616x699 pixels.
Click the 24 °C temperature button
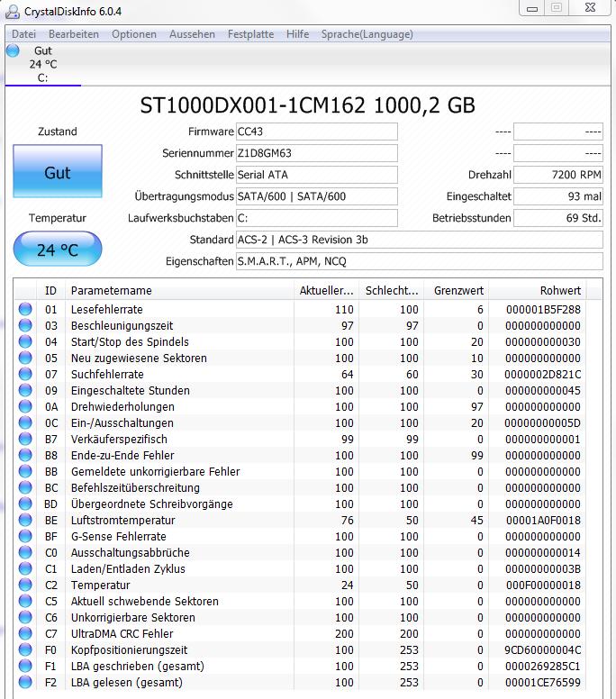click(x=58, y=249)
